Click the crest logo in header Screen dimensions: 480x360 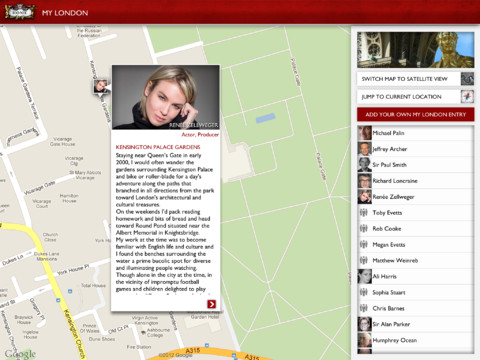[x=20, y=12]
